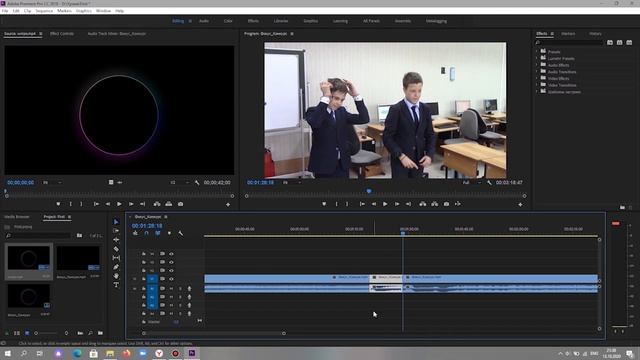640x360 pixels.
Task: Expand the Lumetri Presets folder
Action: point(537,58)
